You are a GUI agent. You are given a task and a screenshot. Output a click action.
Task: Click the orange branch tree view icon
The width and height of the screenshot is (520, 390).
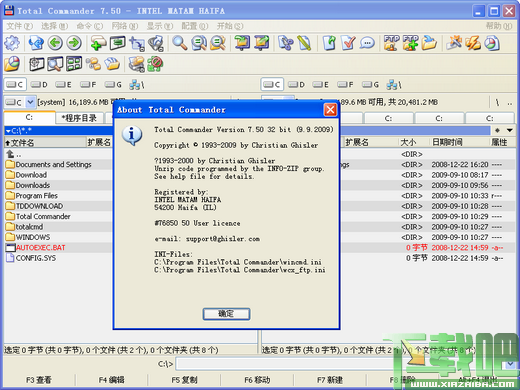click(93, 64)
